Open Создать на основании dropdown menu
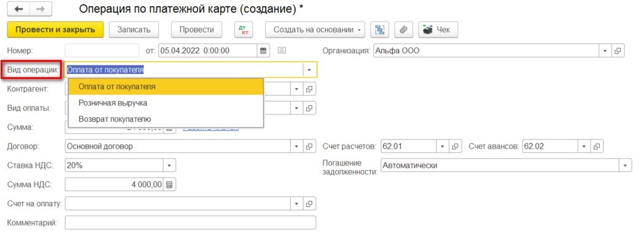 click(x=315, y=29)
